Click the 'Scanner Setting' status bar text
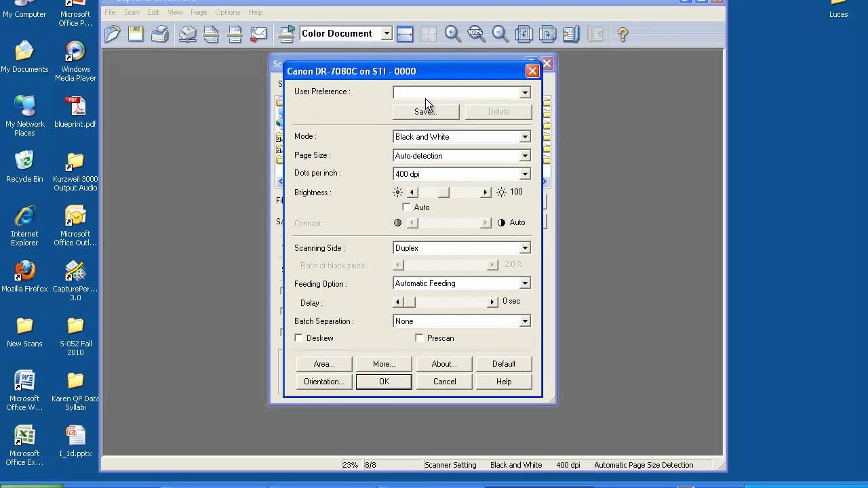This screenshot has height=488, width=868. pyautogui.click(x=450, y=465)
